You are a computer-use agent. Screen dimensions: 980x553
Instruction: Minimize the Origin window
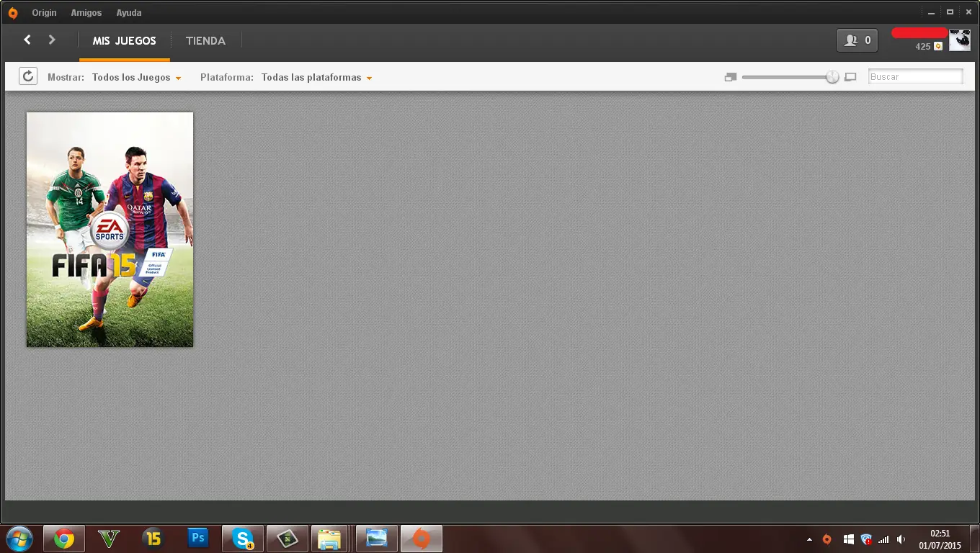[x=932, y=12]
